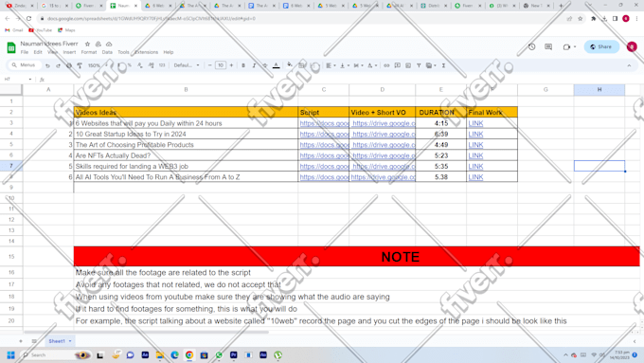The image size is (644, 363).
Task: Click the redo arrow in toolbar
Action: pos(58,65)
